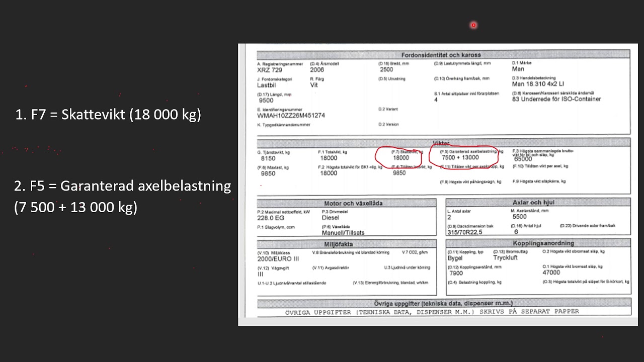
Task: Select the bromsat släp value "47000"
Action: click(x=551, y=273)
